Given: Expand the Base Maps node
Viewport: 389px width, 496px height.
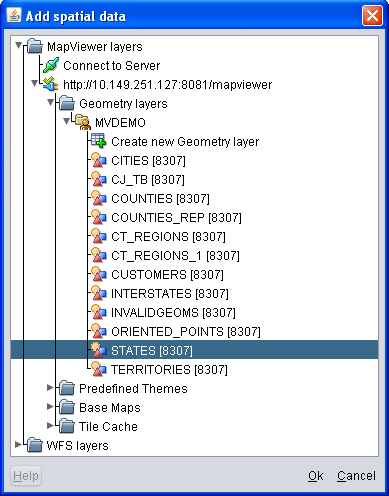Looking at the screenshot, I should point(50,407).
